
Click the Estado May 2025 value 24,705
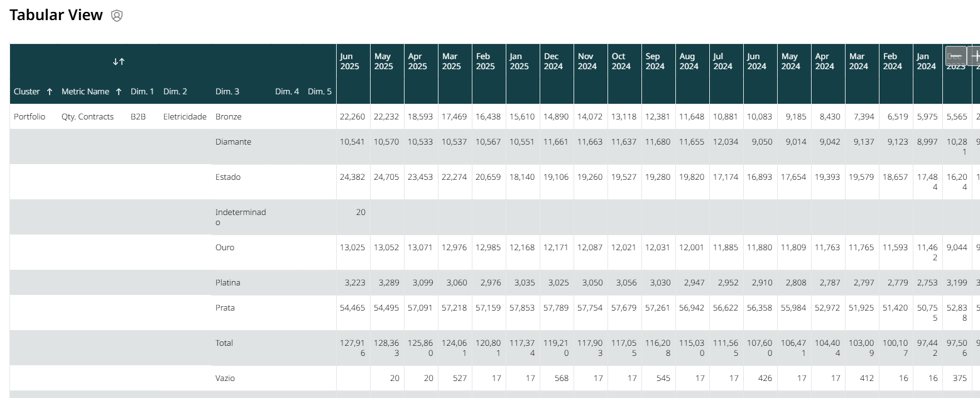pos(386,177)
